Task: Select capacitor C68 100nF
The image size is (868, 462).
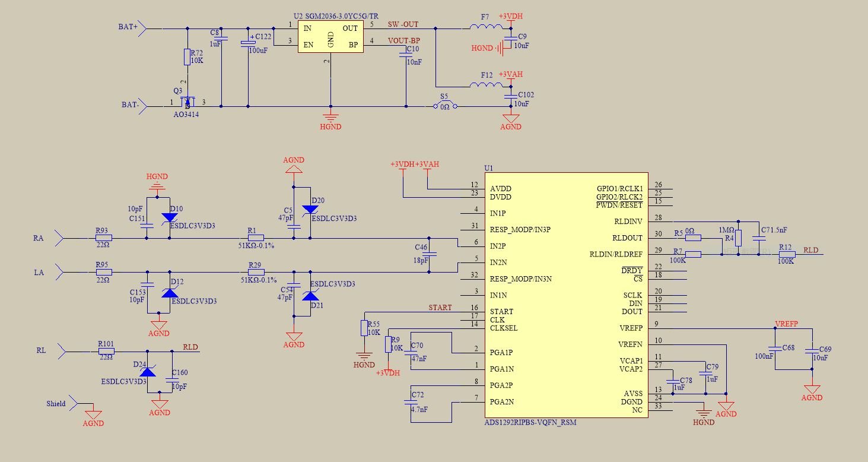Action: tap(774, 348)
